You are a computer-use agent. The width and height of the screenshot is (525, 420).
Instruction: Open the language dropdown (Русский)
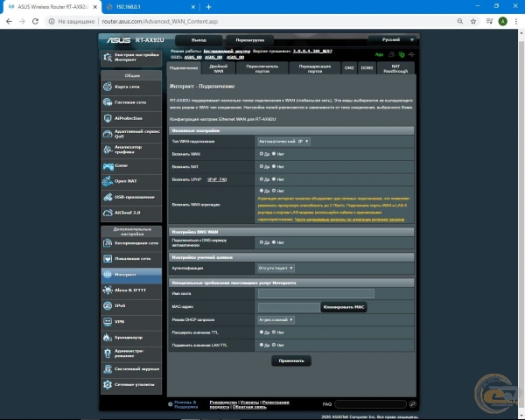pos(392,40)
